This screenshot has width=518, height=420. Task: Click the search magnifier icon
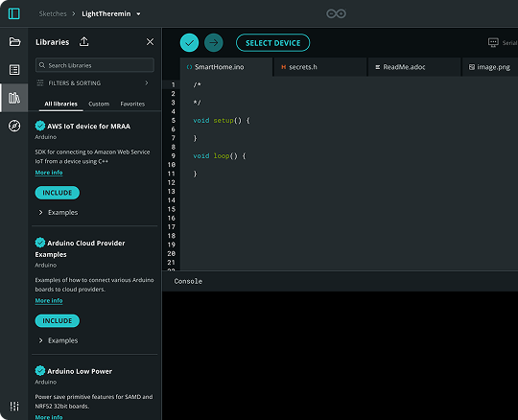[x=42, y=65]
